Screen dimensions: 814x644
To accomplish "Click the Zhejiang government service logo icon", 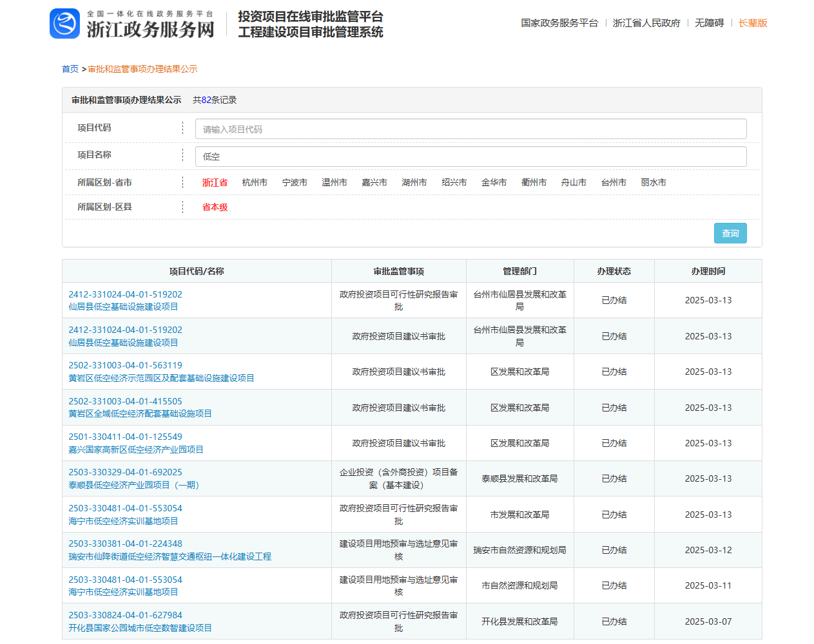I will click(x=64, y=24).
